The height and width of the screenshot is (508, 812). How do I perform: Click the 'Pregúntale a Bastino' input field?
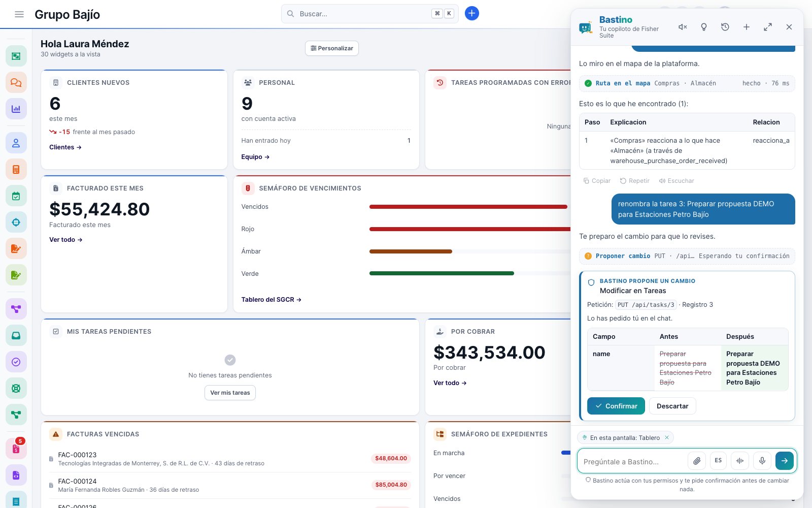click(633, 461)
